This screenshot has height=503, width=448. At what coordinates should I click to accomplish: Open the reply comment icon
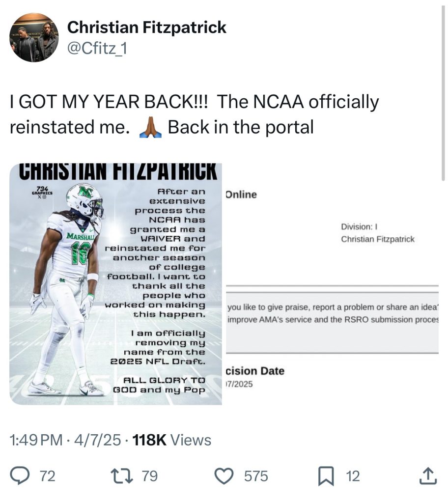(x=20, y=475)
